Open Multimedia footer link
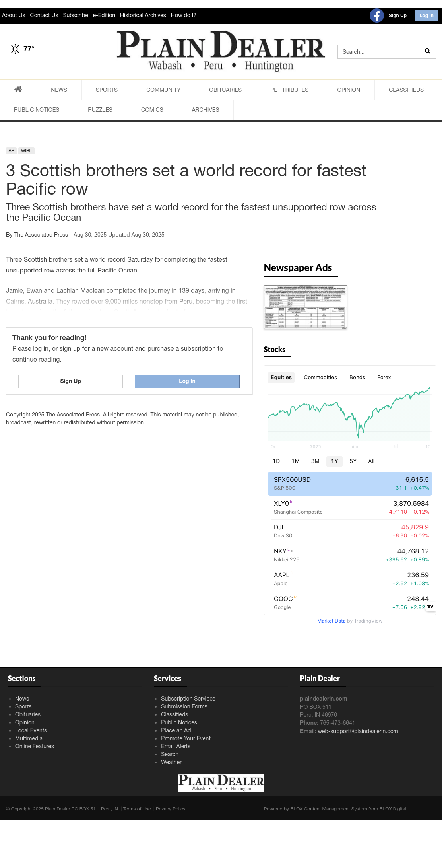 (x=29, y=738)
